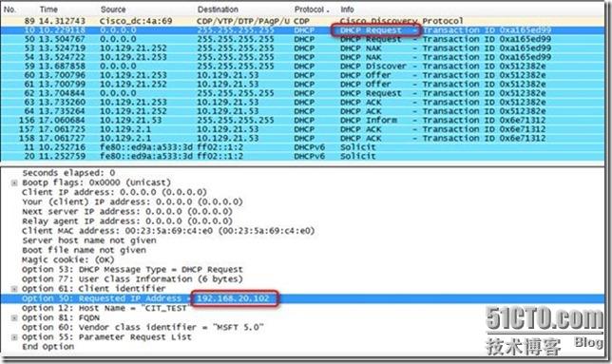Select packet 63 DHCP ACK row
Viewport: 612px width, 364px height.
tap(302, 102)
